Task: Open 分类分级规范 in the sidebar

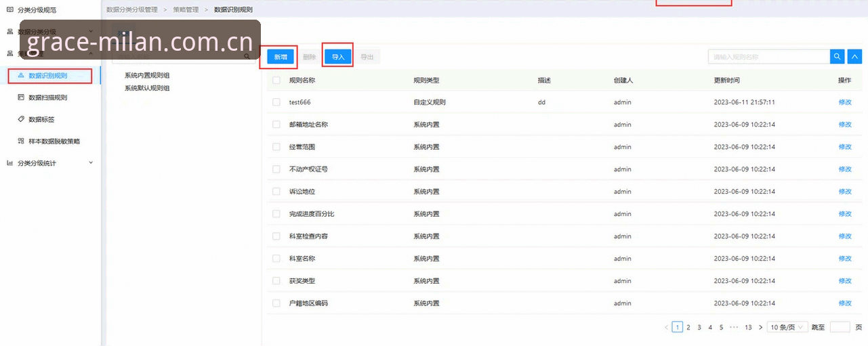Action: (37, 10)
